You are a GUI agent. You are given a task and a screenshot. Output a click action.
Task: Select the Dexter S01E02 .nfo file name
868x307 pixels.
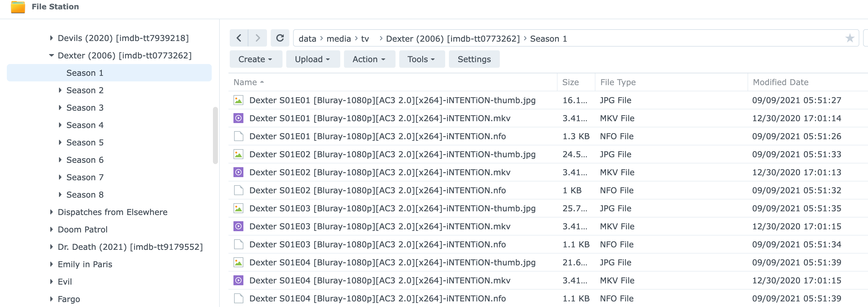[377, 190]
